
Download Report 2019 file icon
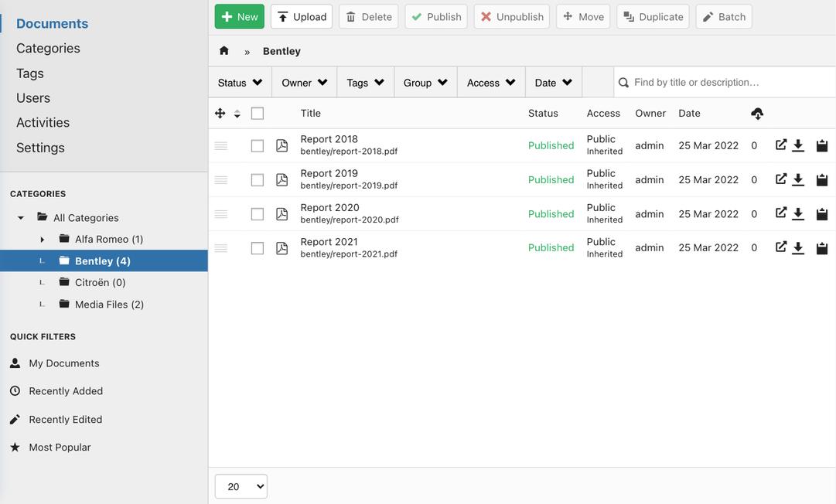798,179
